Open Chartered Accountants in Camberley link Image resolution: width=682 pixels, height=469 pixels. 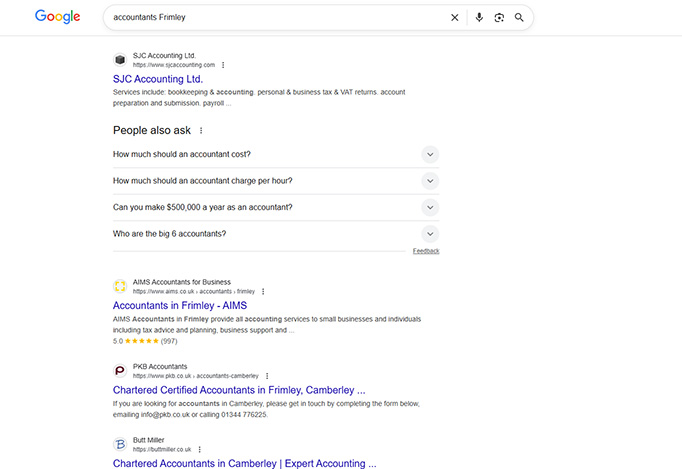coord(244,463)
